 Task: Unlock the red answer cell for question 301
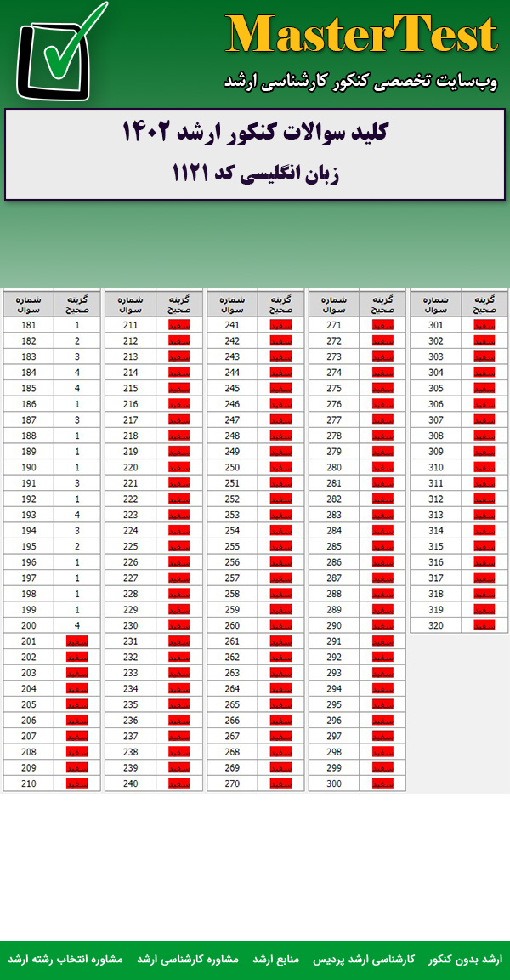click(x=484, y=325)
